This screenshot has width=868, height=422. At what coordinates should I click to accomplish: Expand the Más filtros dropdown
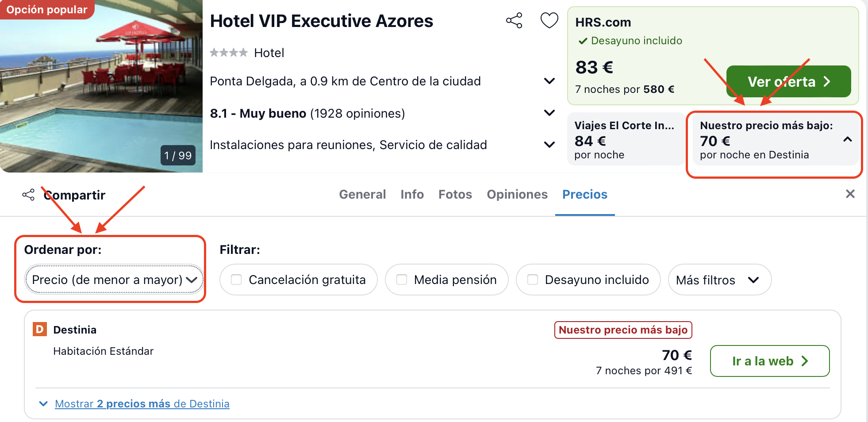tap(719, 280)
